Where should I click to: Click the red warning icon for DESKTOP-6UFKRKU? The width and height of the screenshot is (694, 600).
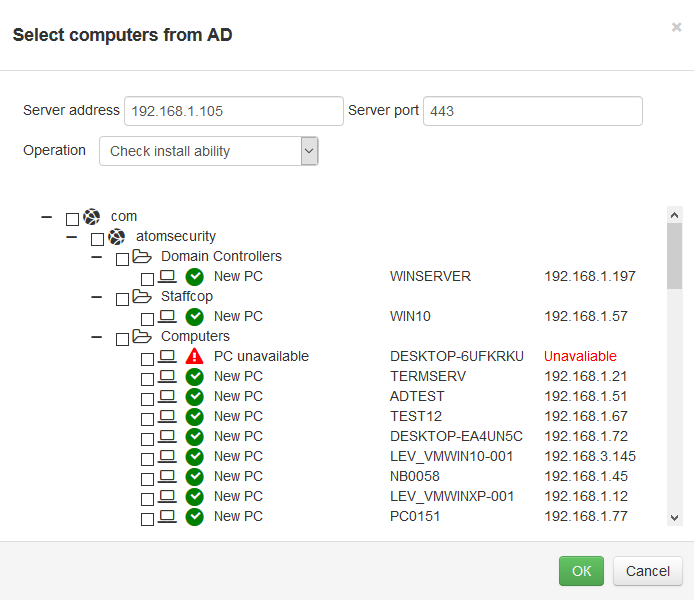(x=195, y=357)
